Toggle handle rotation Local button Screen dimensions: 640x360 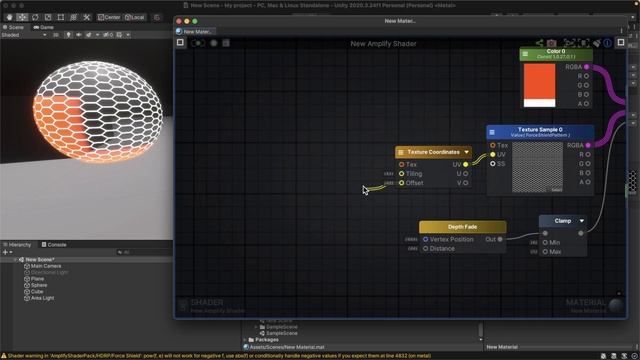(135, 17)
